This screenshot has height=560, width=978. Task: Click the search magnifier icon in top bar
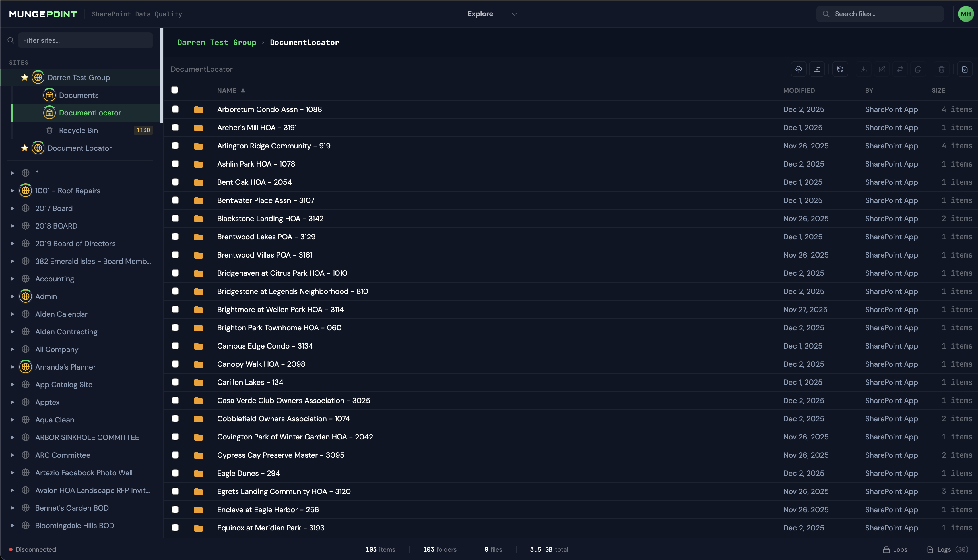click(x=826, y=14)
